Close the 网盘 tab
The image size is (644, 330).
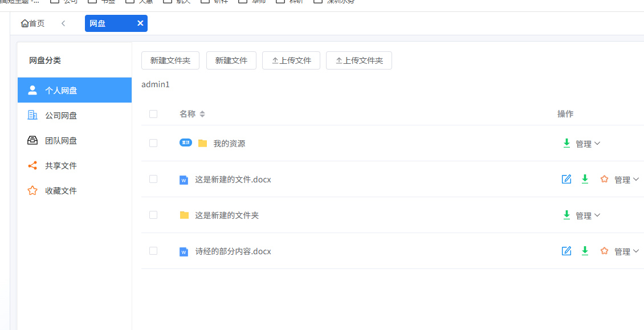click(140, 23)
